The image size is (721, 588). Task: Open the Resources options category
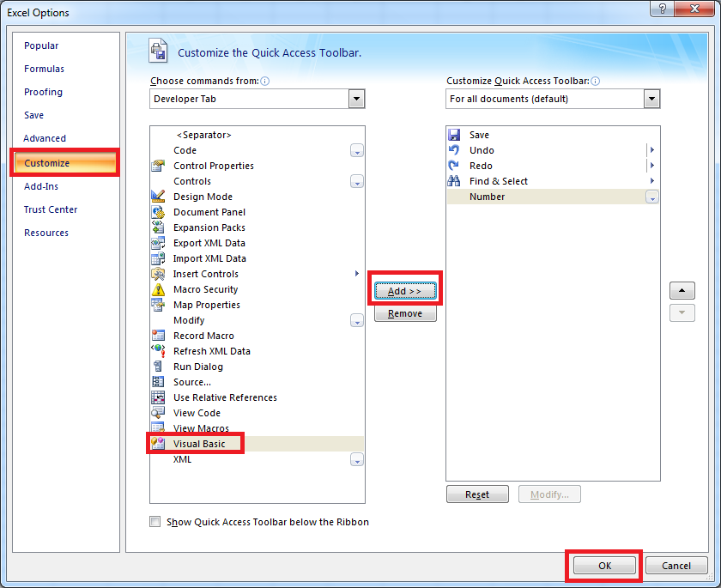46,233
